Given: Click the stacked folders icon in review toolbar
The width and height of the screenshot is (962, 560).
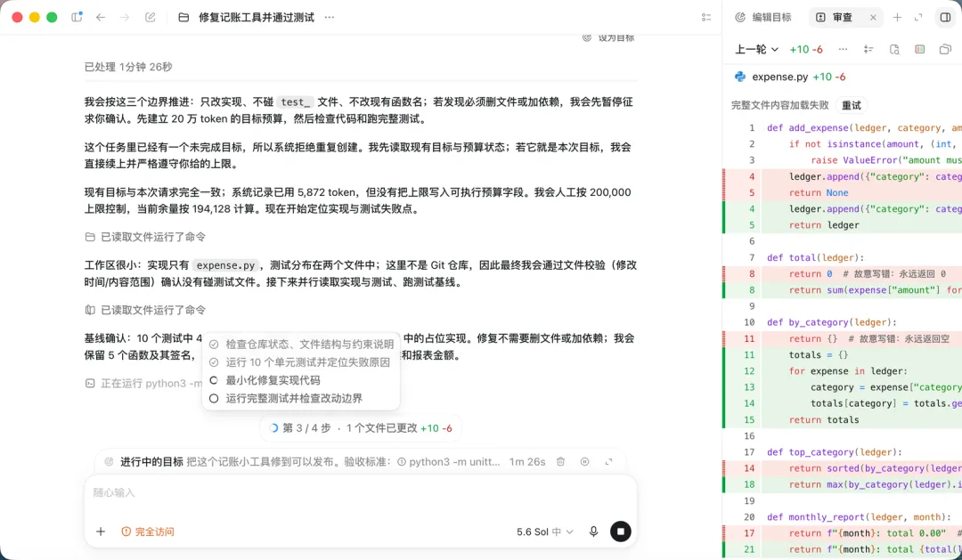Looking at the screenshot, I should coord(945,49).
